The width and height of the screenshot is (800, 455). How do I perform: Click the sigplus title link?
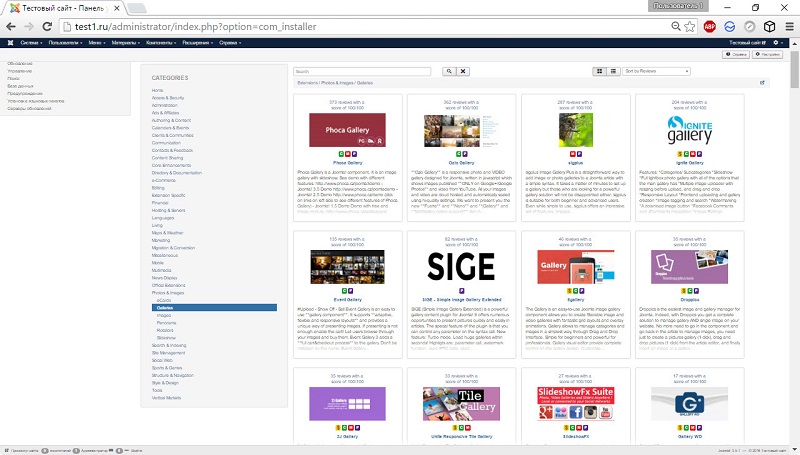pos(576,163)
